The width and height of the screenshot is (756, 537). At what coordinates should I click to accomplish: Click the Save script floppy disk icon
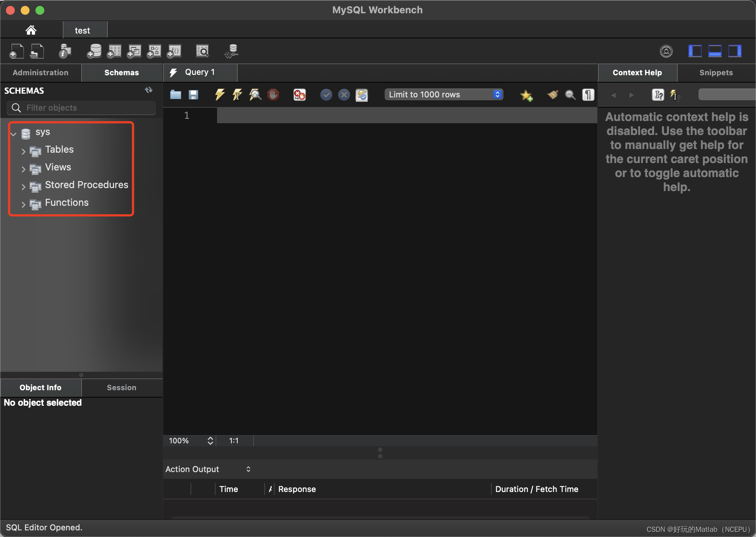193,95
